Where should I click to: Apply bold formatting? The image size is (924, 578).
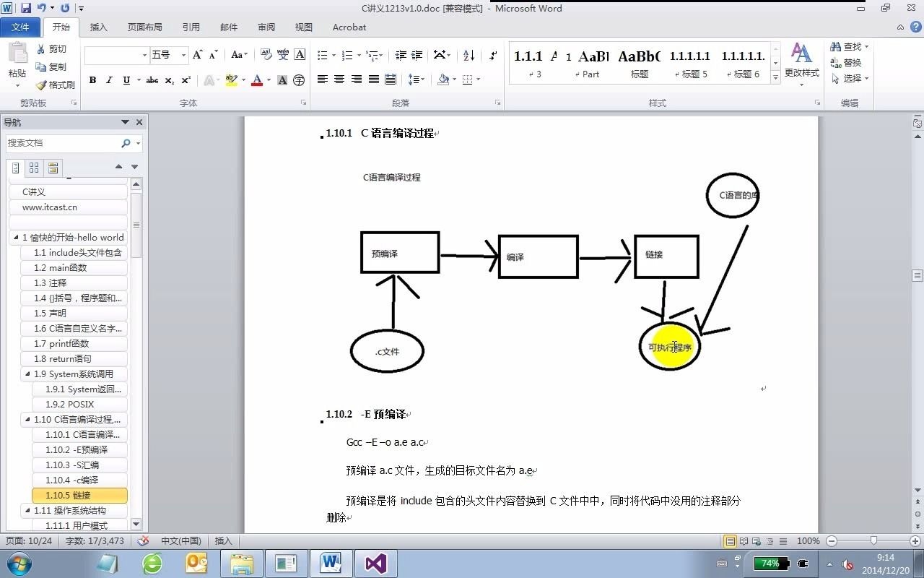point(92,80)
